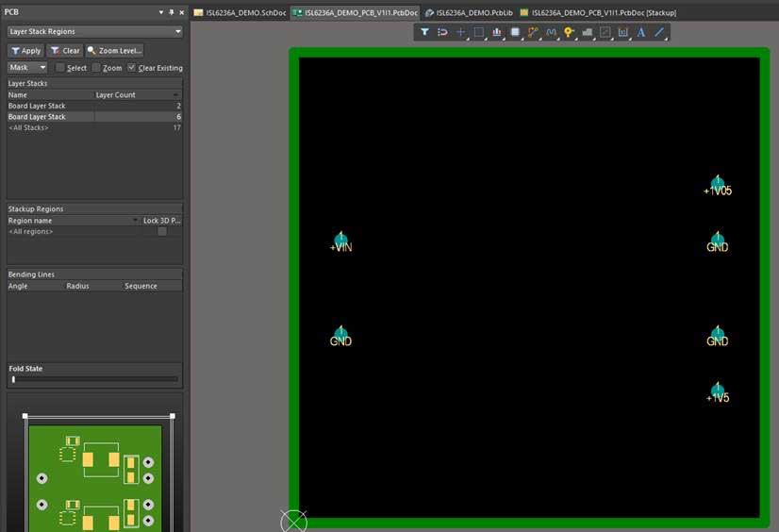Screen dimensions: 779x532
Task: Toggle the snap magnet icon
Action: click(442, 32)
